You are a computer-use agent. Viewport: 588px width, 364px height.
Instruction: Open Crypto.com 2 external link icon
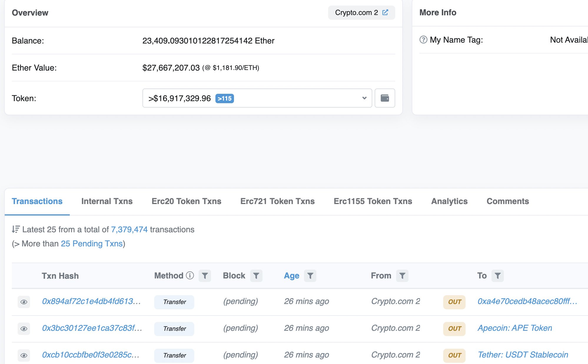[x=386, y=12]
